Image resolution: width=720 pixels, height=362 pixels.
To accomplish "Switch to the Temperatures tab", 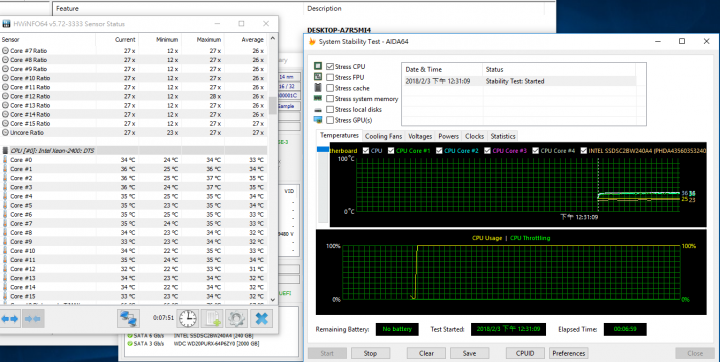I will click(339, 136).
